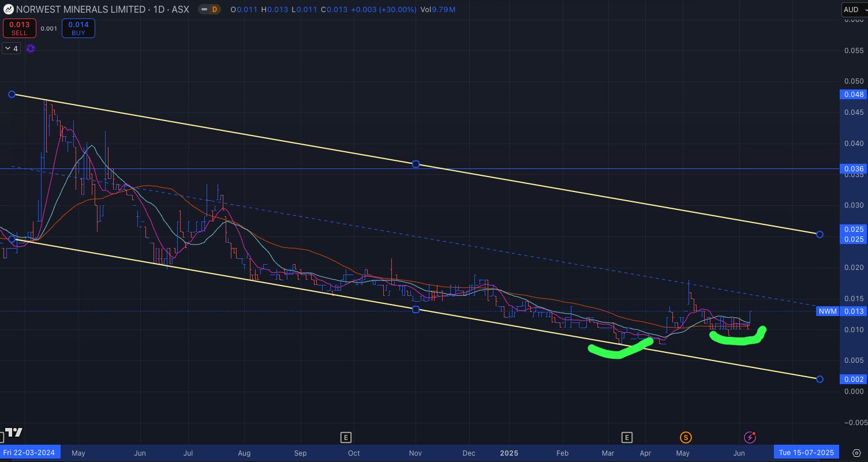868x462 pixels.
Task: Select the upper channel line's right circle anchor
Action: (x=820, y=234)
